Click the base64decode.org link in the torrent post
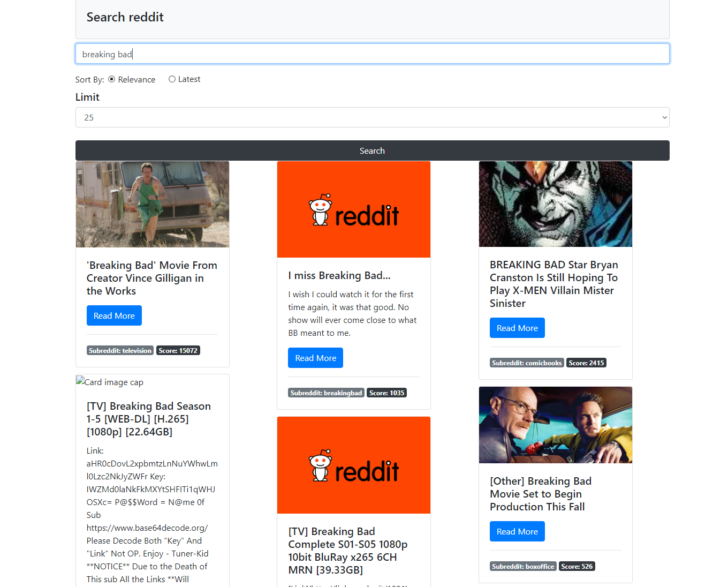Image resolution: width=728 pixels, height=587 pixels. click(147, 528)
